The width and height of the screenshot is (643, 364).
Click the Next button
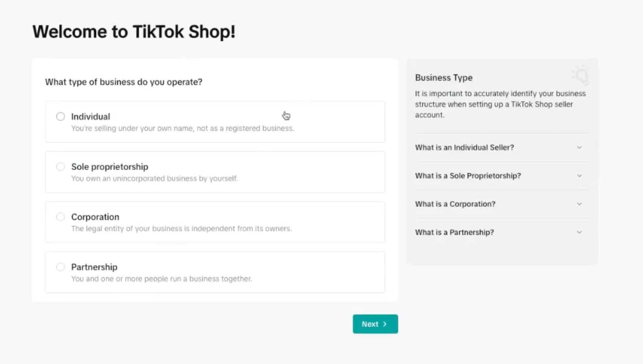(375, 324)
